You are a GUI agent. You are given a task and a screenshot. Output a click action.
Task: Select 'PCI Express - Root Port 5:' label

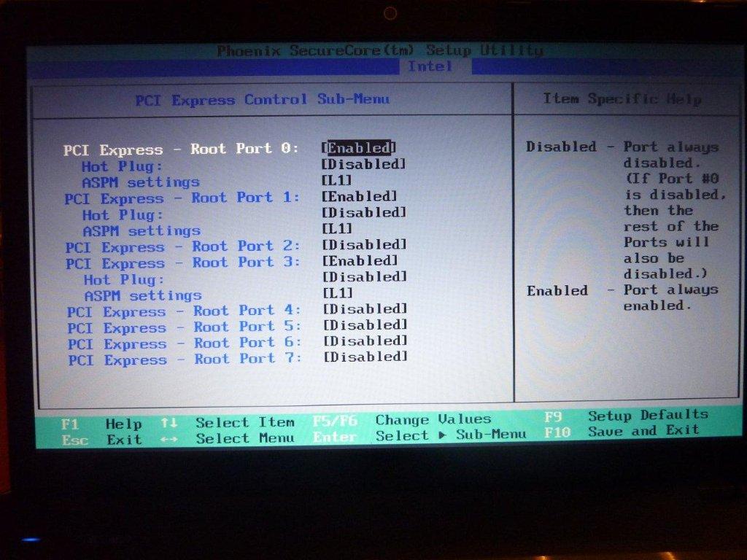(x=185, y=327)
